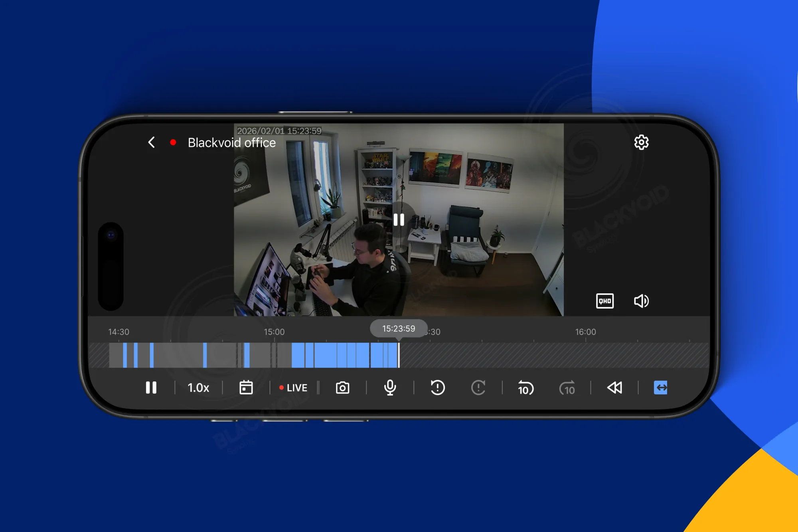Click the pause overlay on the video
The width and height of the screenshot is (798, 532).
coord(399,220)
